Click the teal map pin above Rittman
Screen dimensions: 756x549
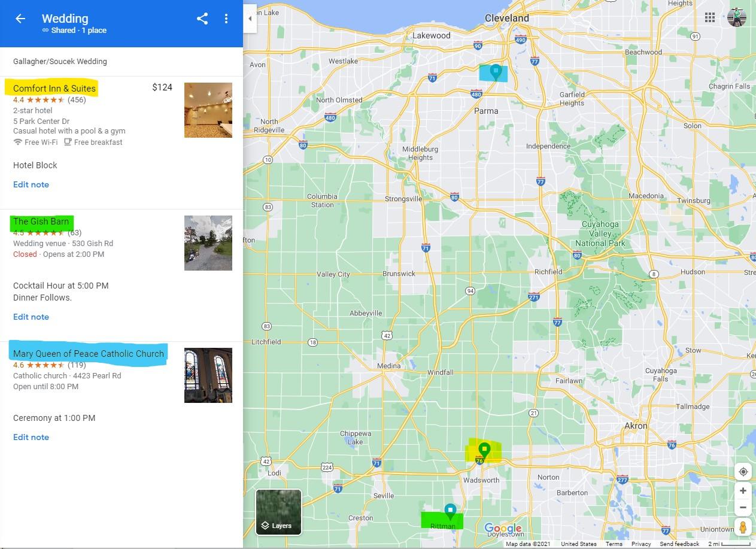pos(450,511)
